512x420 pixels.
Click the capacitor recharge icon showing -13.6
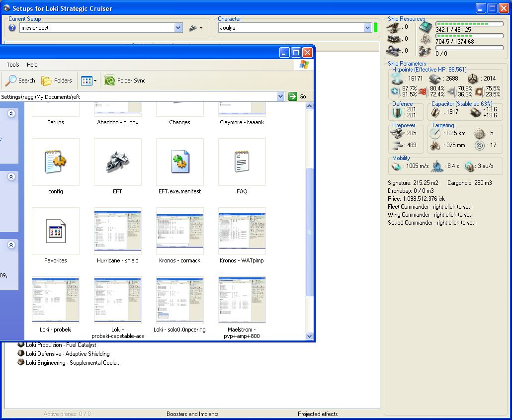tap(475, 112)
